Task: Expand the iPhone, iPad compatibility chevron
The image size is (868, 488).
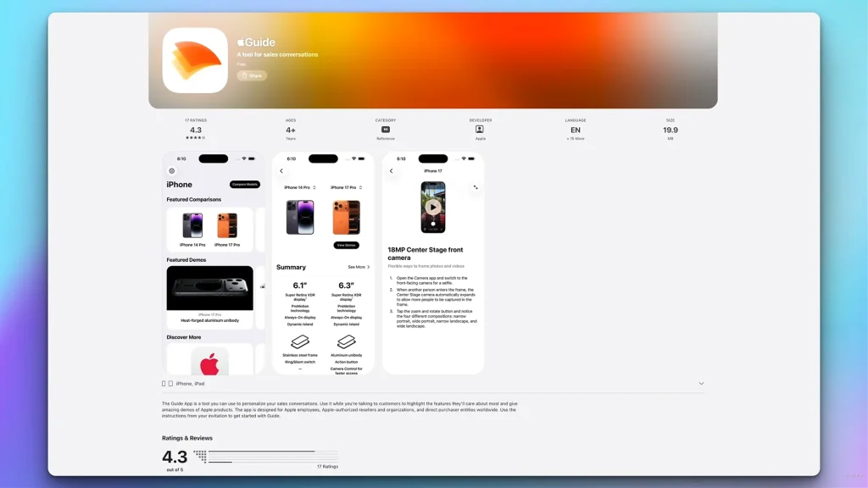Action: 701,384
